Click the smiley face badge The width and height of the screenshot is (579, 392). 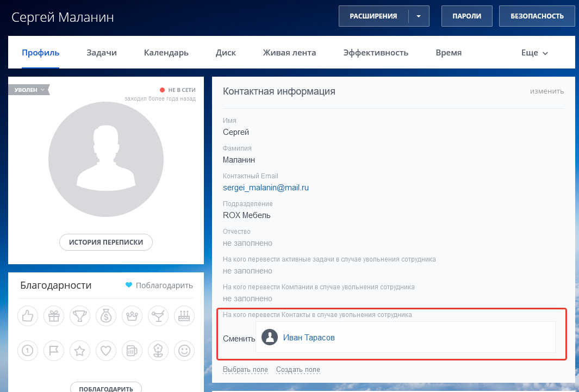(184, 351)
